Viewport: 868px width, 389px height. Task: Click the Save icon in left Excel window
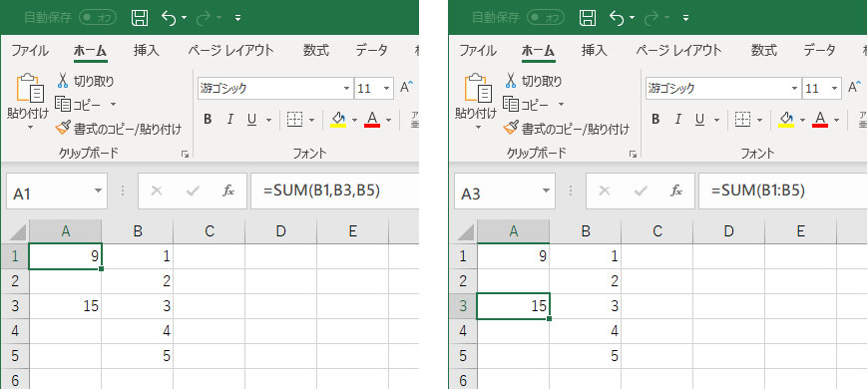[x=140, y=18]
